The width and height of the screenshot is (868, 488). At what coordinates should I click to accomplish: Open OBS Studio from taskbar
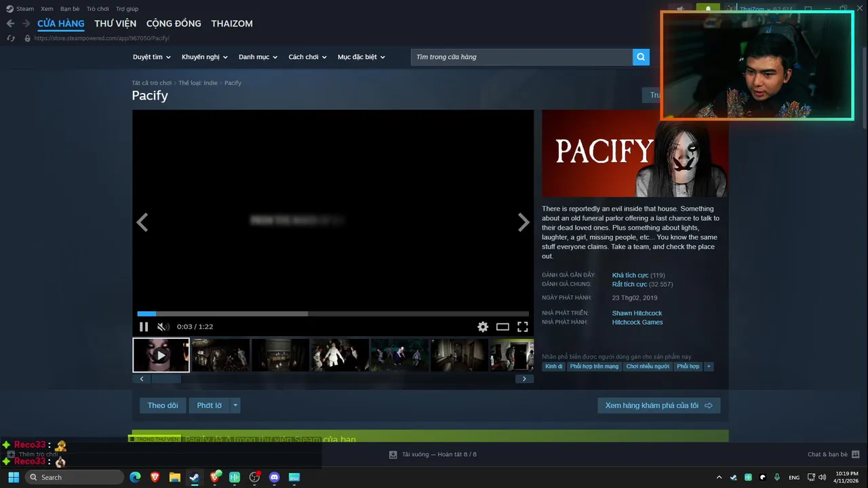(254, 477)
